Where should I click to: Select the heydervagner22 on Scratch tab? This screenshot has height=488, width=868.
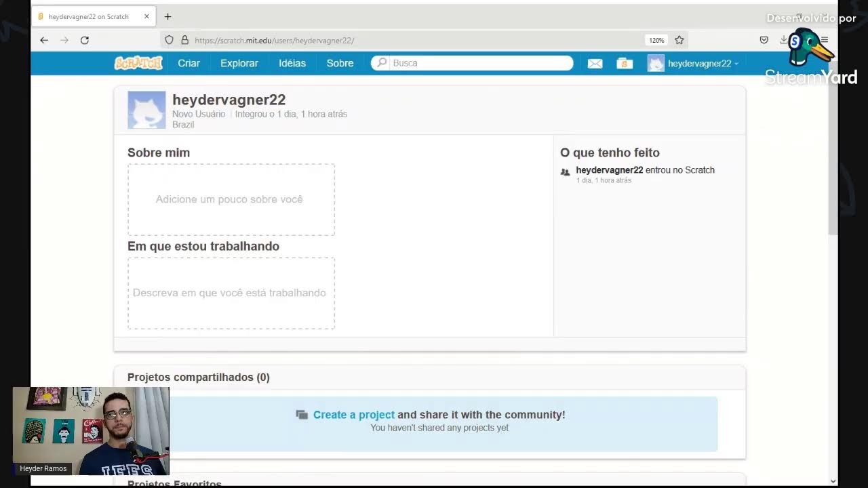pos(94,16)
